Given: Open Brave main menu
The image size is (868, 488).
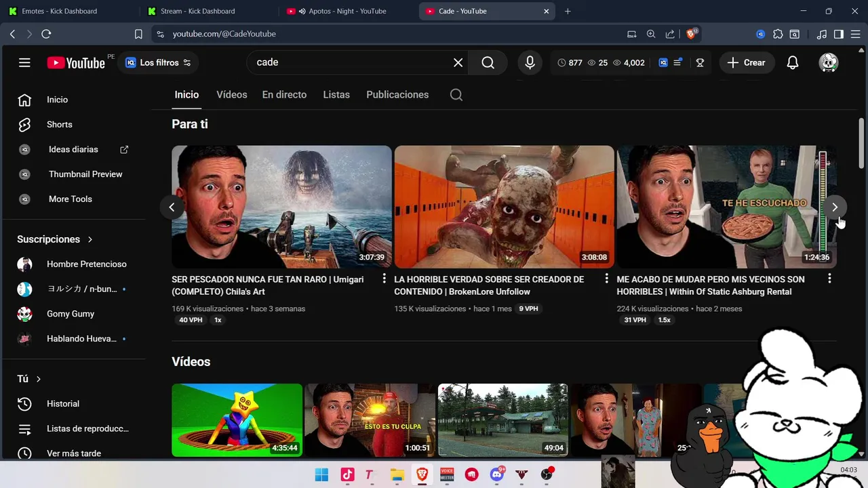Looking at the screenshot, I should click(856, 34).
